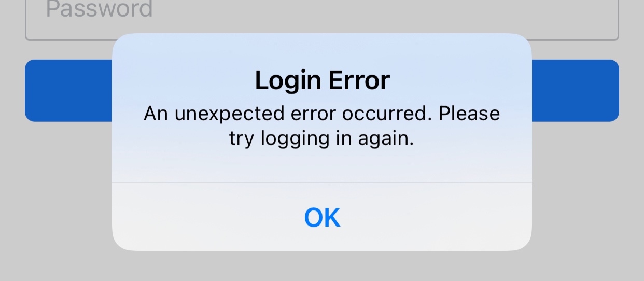Image resolution: width=644 pixels, height=281 pixels.
Task: Acknowledge the Login Error with OK
Action: pos(322,217)
